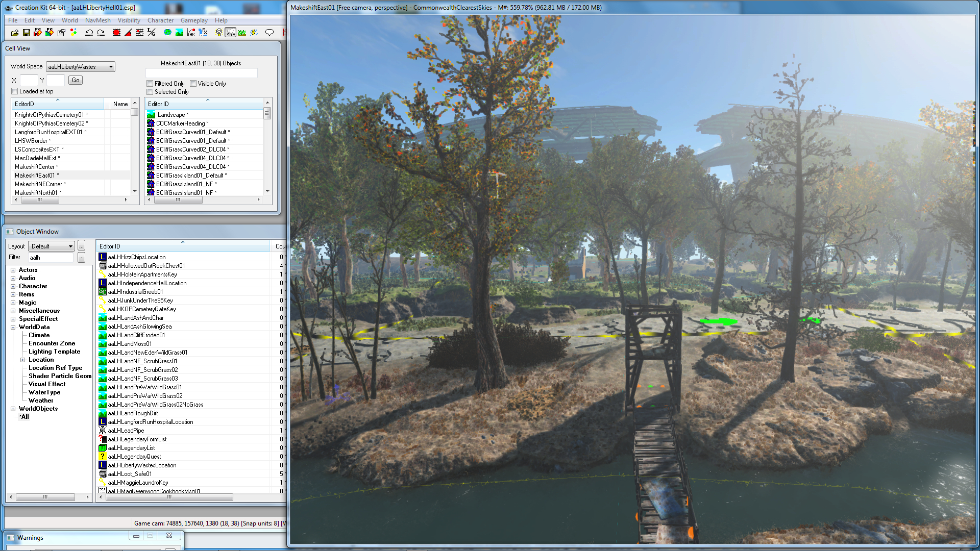Viewport: 980px width, 551px height.
Task: Expand the Magic tree node
Action: click(x=13, y=303)
